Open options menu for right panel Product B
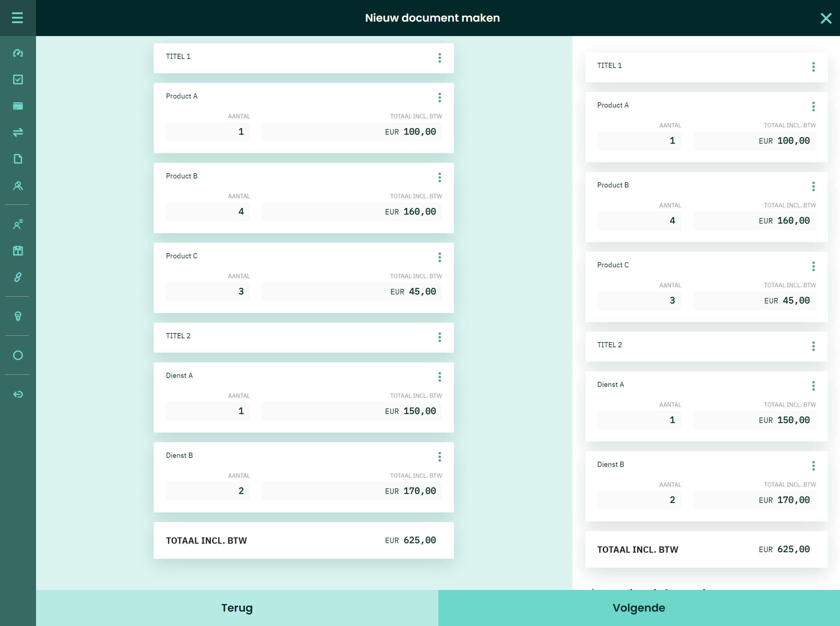 [x=813, y=187]
